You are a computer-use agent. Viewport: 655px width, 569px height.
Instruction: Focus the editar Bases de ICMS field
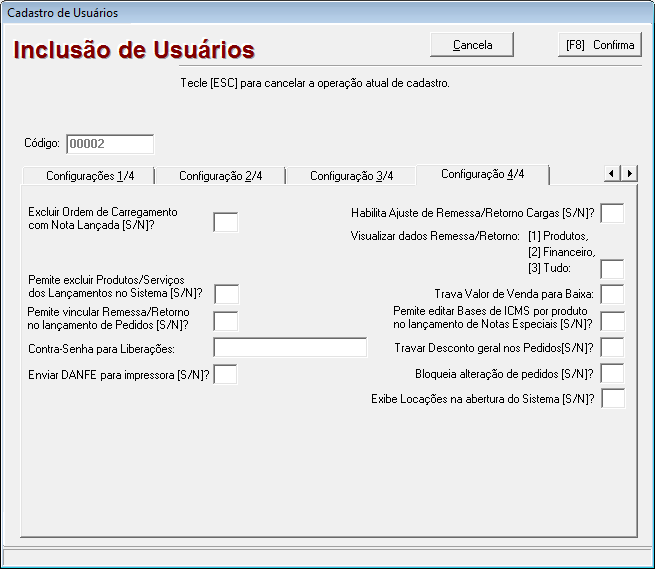[x=612, y=321]
